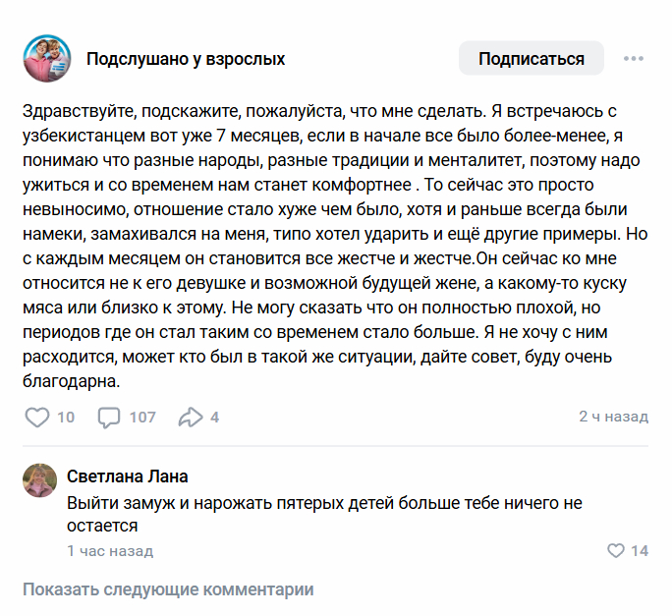Open Светлана Лана's profile picture
The height and width of the screenshot is (616, 672).
[39, 479]
